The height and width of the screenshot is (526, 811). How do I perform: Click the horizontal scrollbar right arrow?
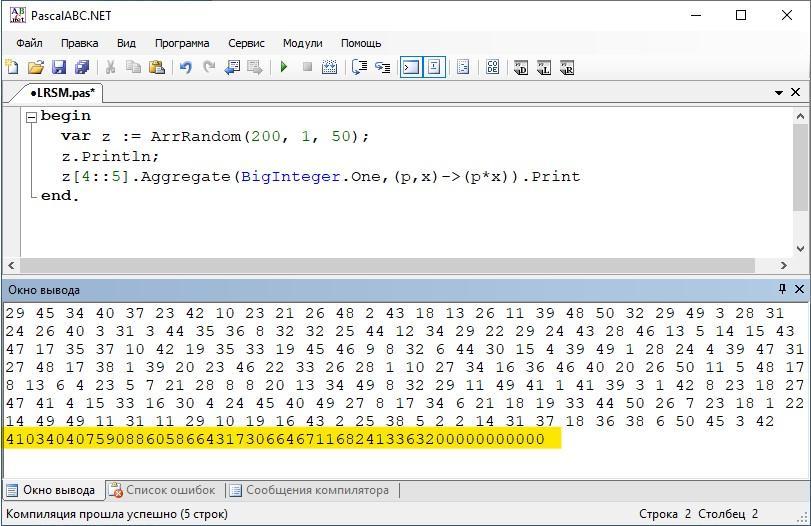(x=784, y=266)
